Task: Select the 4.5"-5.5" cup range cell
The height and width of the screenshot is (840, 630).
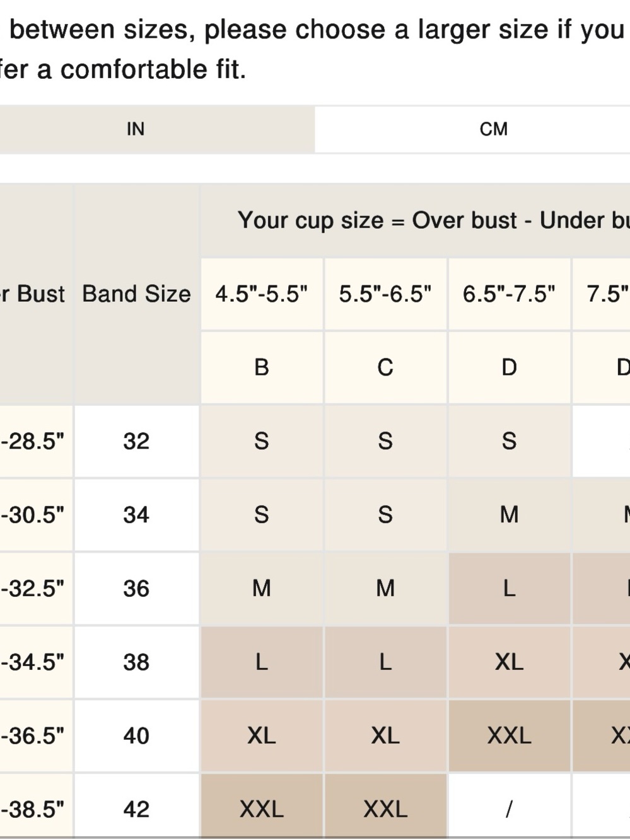Action: tap(262, 294)
